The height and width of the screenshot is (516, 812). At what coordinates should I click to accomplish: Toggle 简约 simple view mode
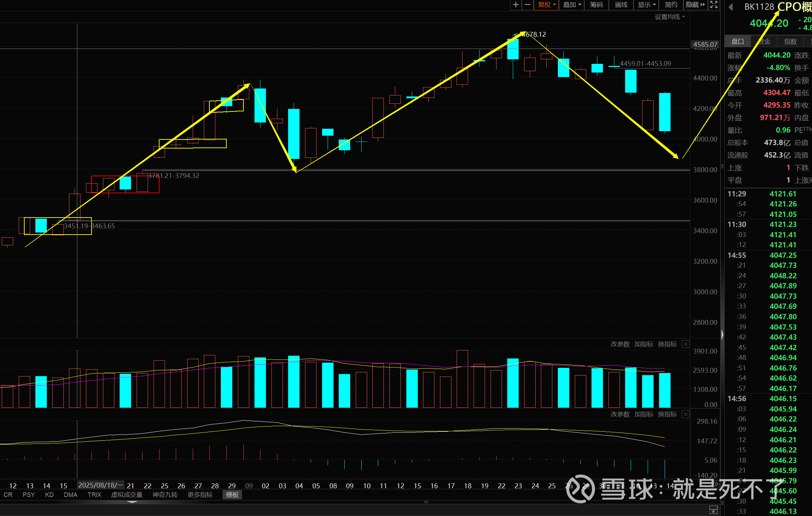[671, 5]
